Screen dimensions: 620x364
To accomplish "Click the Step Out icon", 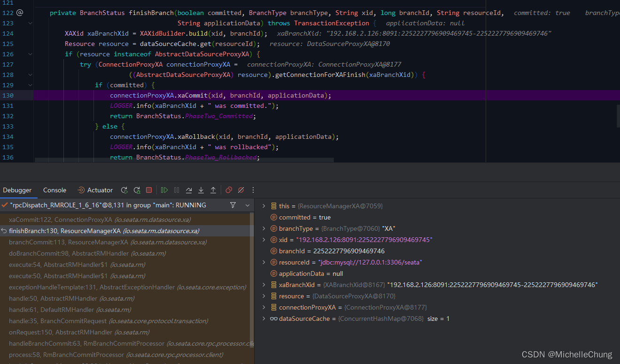I will pos(213,190).
